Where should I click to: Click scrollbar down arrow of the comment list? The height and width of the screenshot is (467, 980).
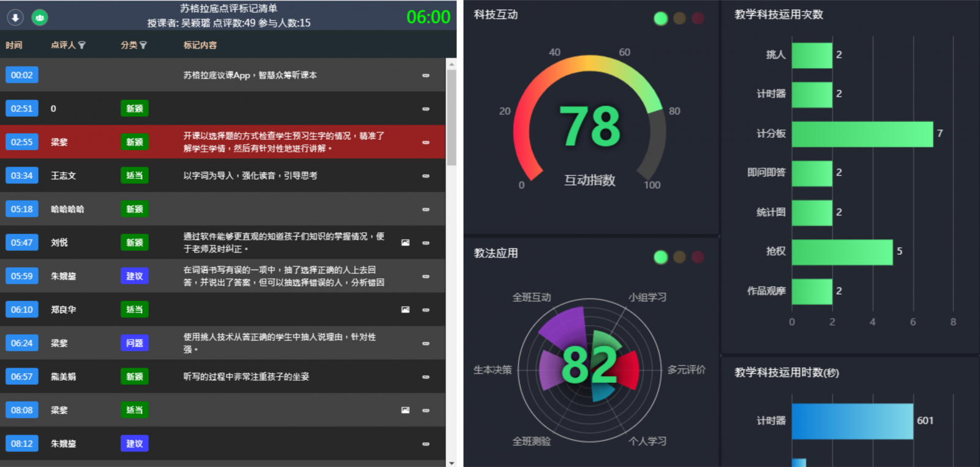451,463
